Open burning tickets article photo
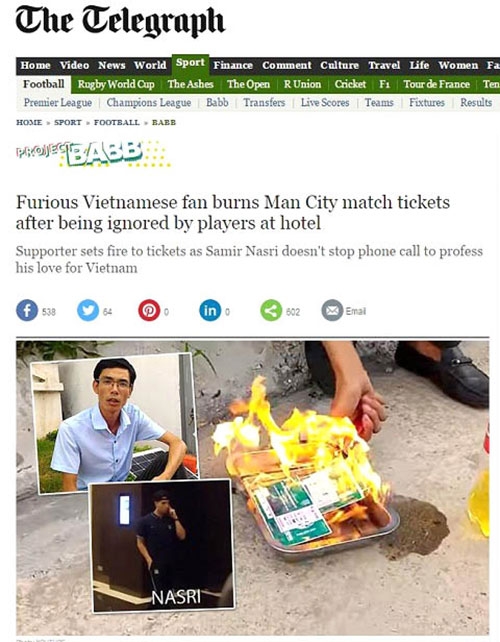The image size is (500, 642). (x=253, y=487)
